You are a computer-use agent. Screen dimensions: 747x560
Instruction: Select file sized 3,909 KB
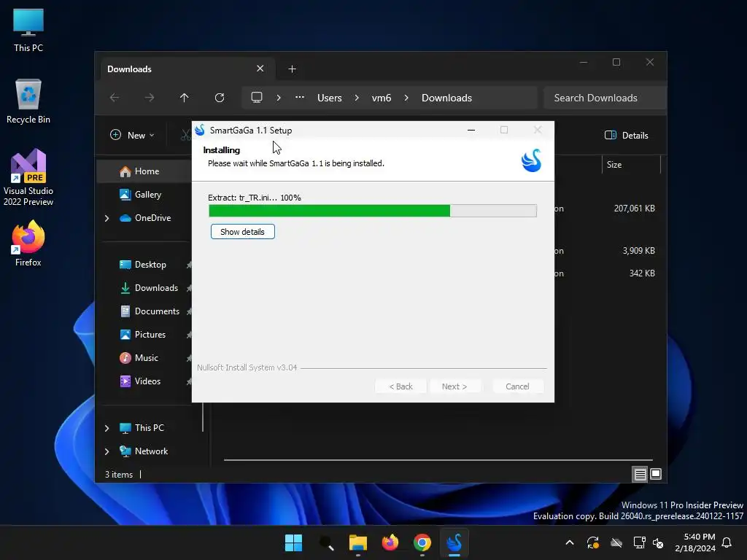pyautogui.click(x=638, y=251)
